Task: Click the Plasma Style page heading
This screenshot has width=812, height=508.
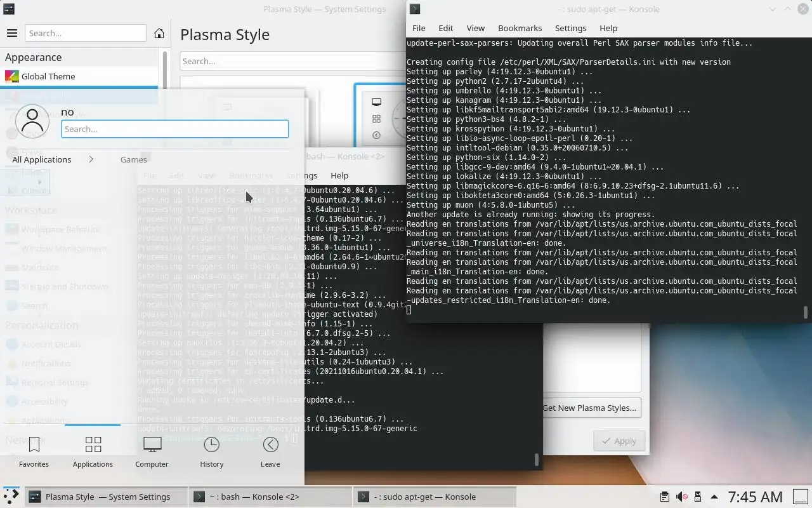Action: tap(225, 34)
